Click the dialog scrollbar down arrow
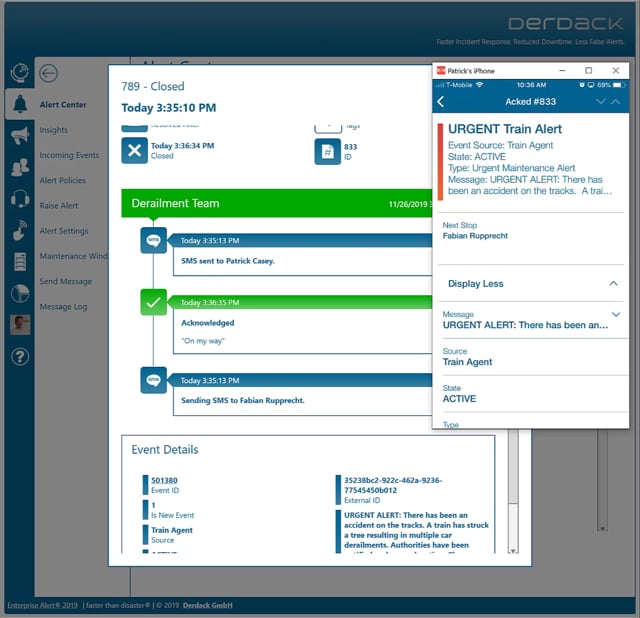The image size is (640, 618). click(513, 550)
